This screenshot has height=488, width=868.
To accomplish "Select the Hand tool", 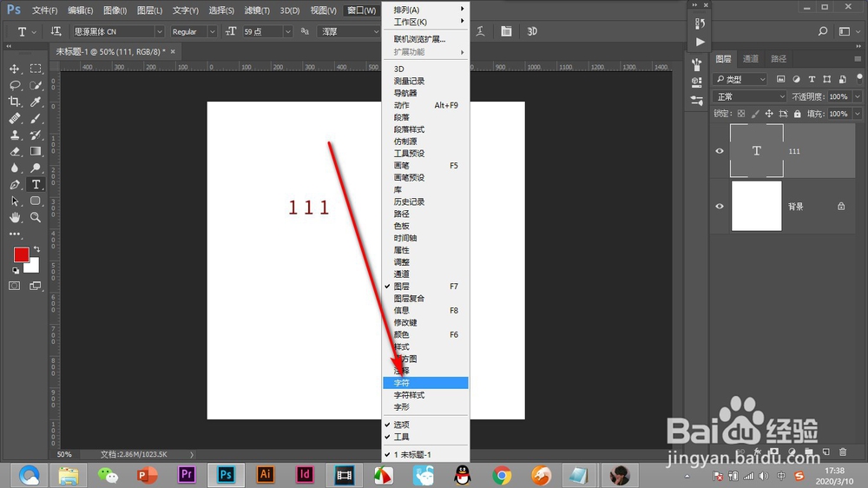I will click(15, 217).
